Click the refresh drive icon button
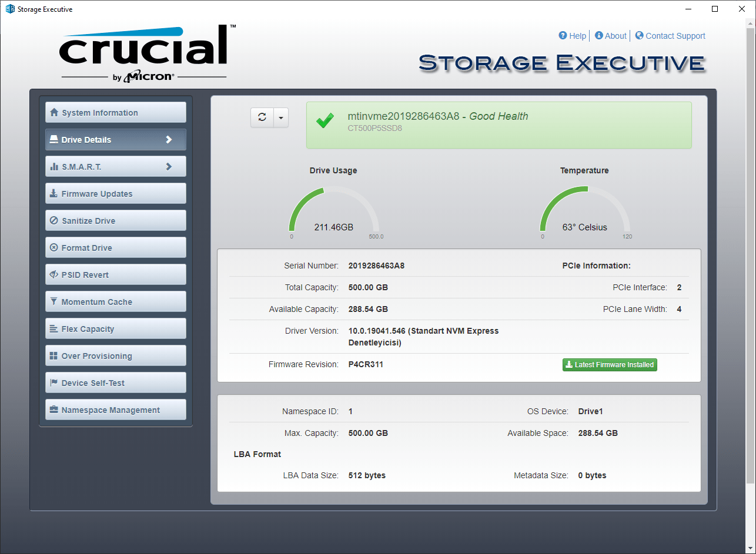Image resolution: width=756 pixels, height=554 pixels. click(262, 117)
